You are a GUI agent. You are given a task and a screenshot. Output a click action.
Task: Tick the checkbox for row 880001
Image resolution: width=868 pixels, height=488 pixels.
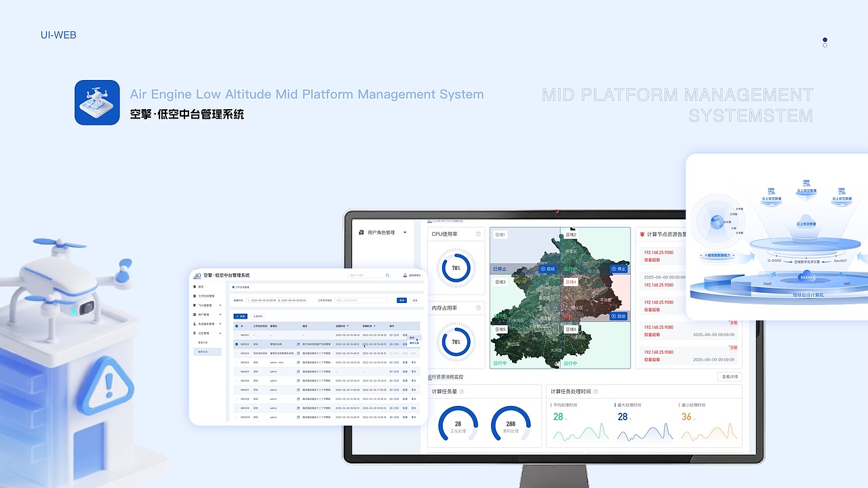point(237,335)
